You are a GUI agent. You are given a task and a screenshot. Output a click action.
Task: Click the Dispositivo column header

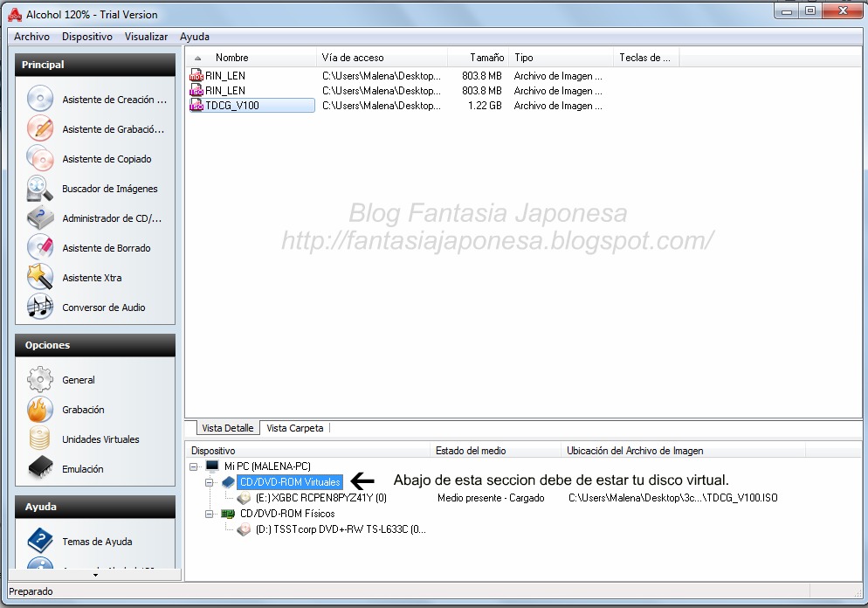pos(307,451)
